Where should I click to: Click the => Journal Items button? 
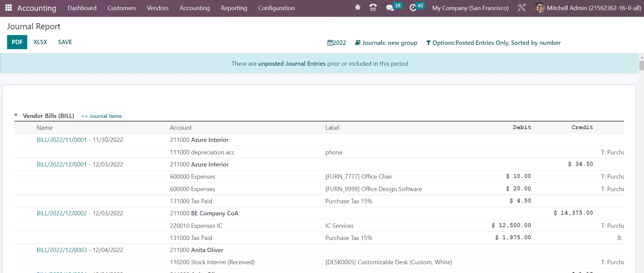coord(101,116)
